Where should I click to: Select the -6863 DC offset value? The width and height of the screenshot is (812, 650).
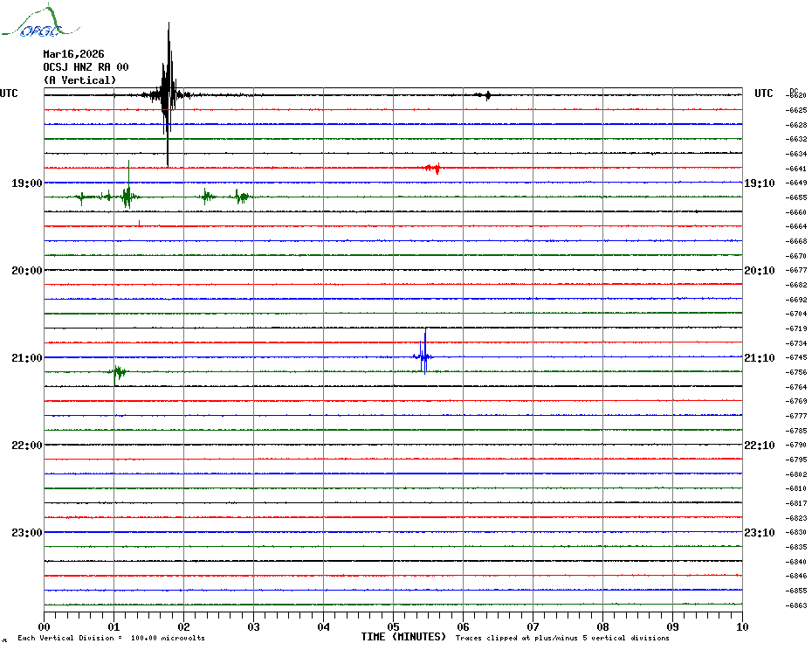pos(796,605)
